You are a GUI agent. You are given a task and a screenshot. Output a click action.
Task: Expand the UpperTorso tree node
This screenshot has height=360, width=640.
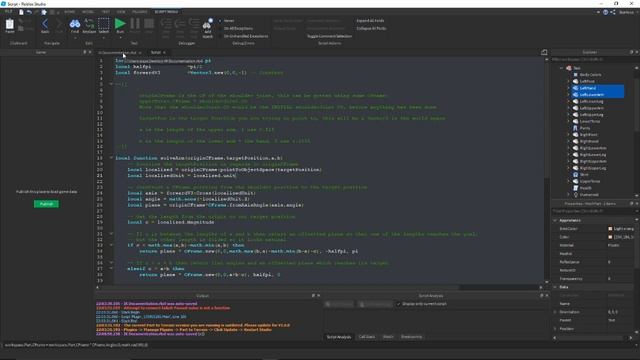click(x=568, y=181)
